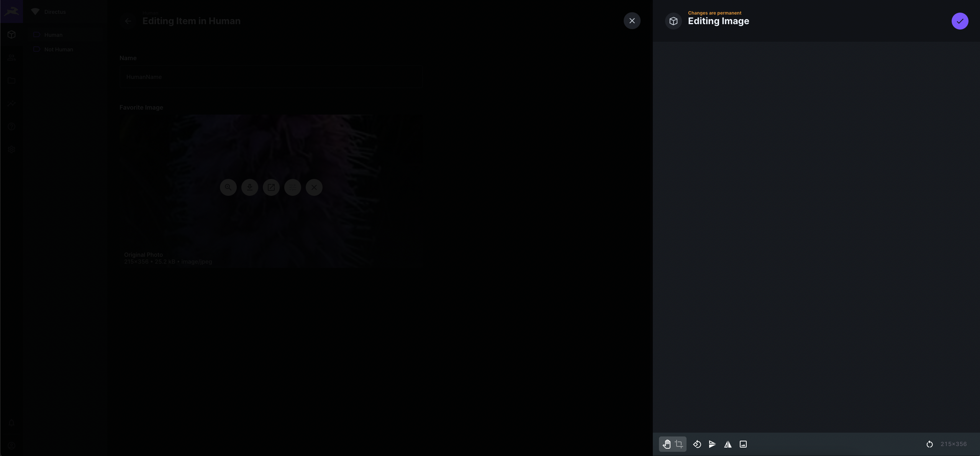This screenshot has height=456, width=980.
Task: Click the Name field containing HumanName
Action: point(271,77)
